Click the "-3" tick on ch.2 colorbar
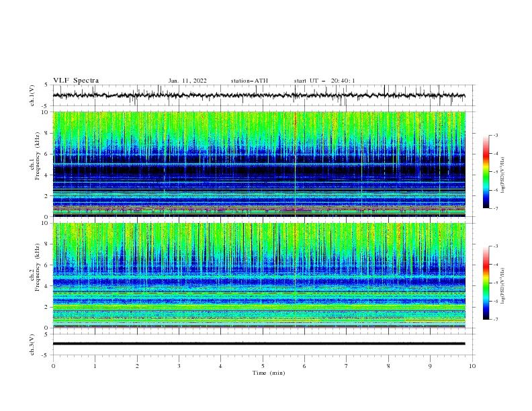This screenshot has width=532, height=411. (x=495, y=246)
